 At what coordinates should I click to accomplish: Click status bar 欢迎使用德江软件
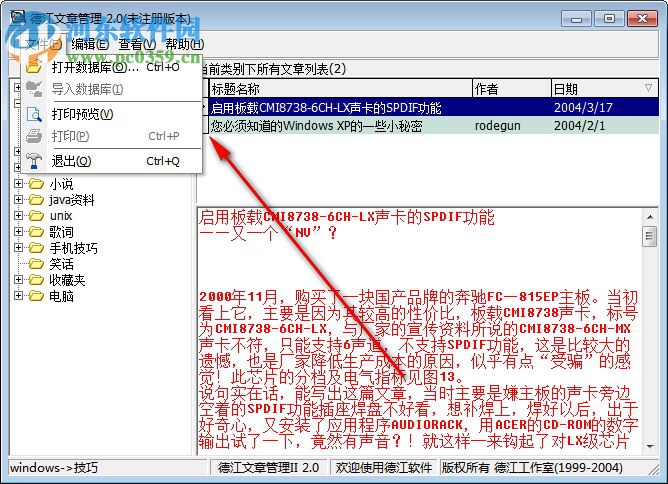[383, 468]
